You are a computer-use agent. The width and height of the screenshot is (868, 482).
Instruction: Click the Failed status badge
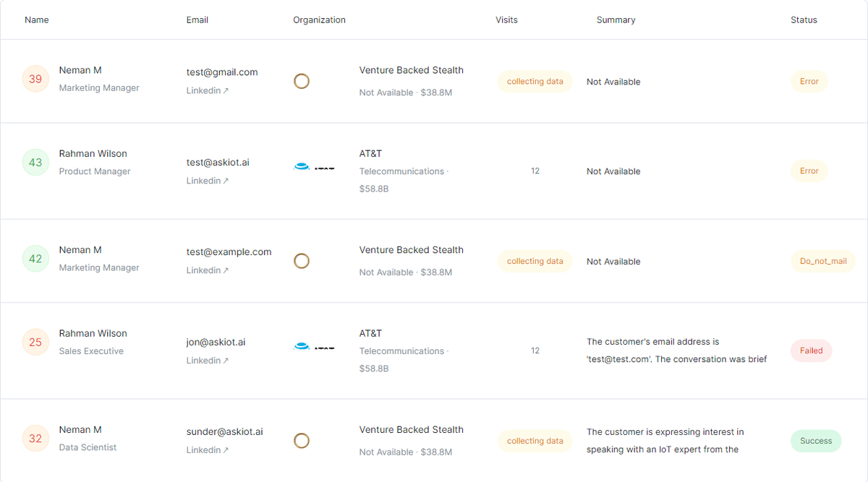click(x=811, y=350)
